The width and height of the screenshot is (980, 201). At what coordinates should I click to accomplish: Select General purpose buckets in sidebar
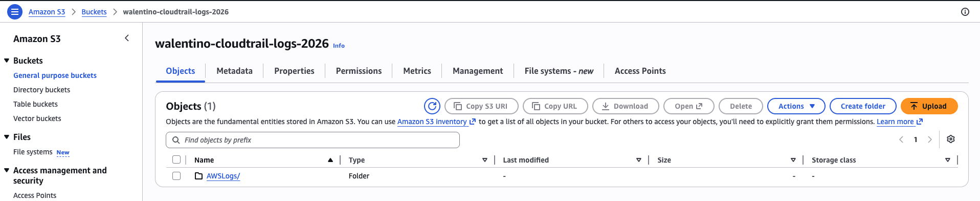click(x=55, y=75)
